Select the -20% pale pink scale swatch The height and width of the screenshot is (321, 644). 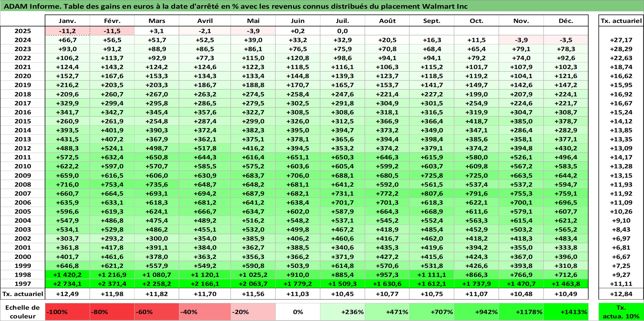tap(253, 312)
